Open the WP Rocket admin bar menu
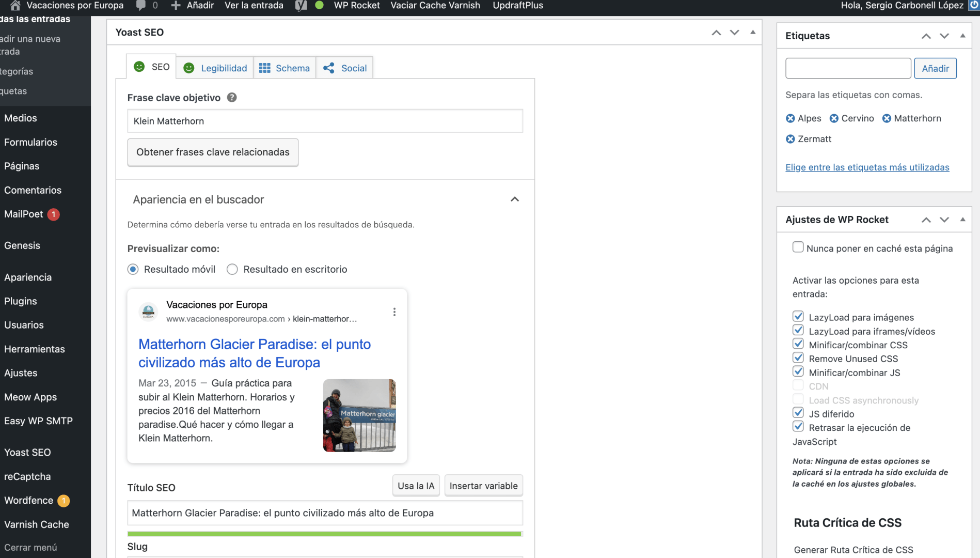This screenshot has height=558, width=980. pos(357,6)
